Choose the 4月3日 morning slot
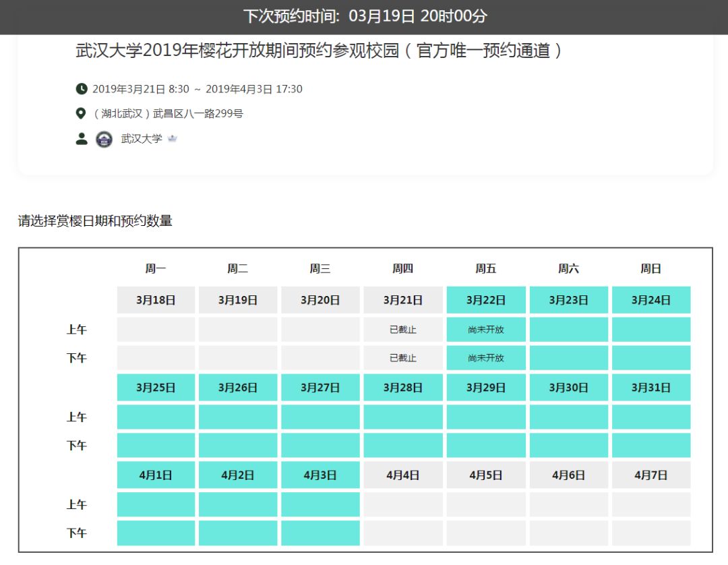 coord(320,504)
